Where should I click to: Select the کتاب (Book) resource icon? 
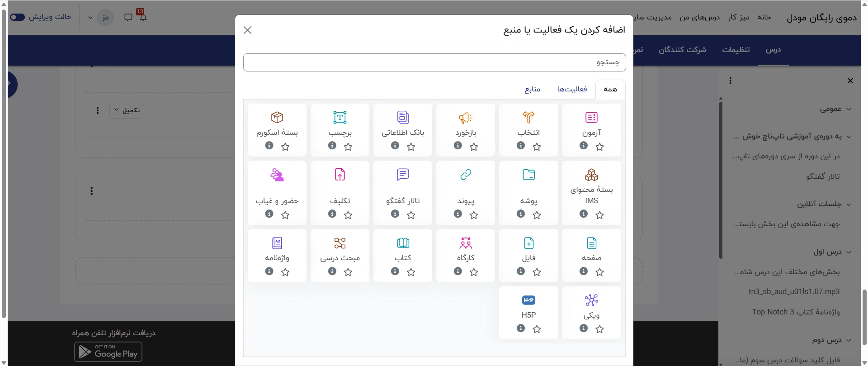tap(403, 243)
